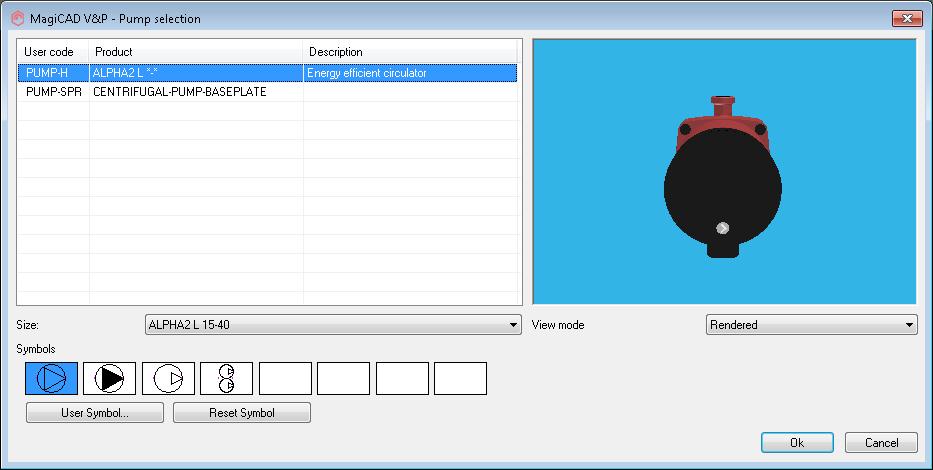The width and height of the screenshot is (933, 470).
Task: Select the outlined triangle pump symbol
Action: pyautogui.click(x=51, y=378)
